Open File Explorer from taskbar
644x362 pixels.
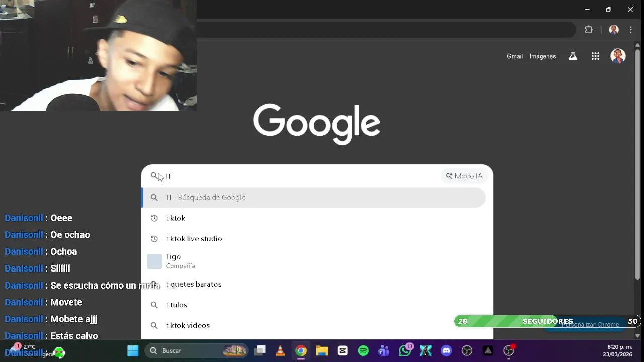pyautogui.click(x=321, y=351)
